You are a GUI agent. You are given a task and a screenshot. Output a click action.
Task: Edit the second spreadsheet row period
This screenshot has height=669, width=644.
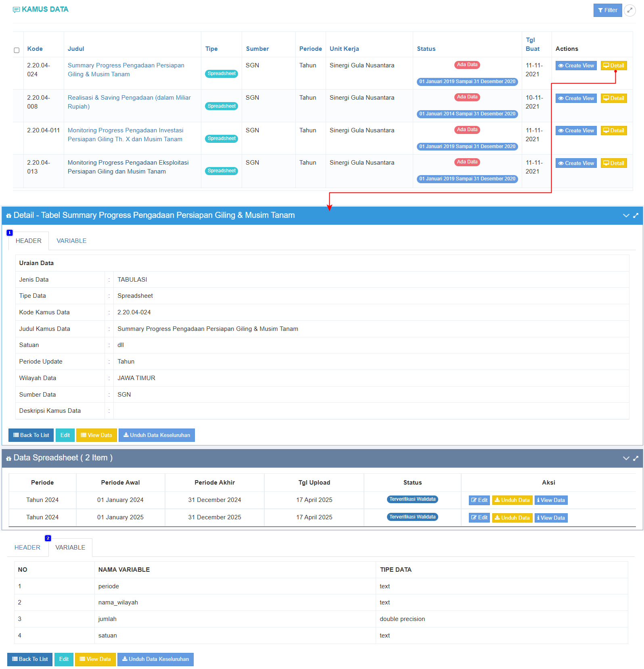pyautogui.click(x=479, y=518)
